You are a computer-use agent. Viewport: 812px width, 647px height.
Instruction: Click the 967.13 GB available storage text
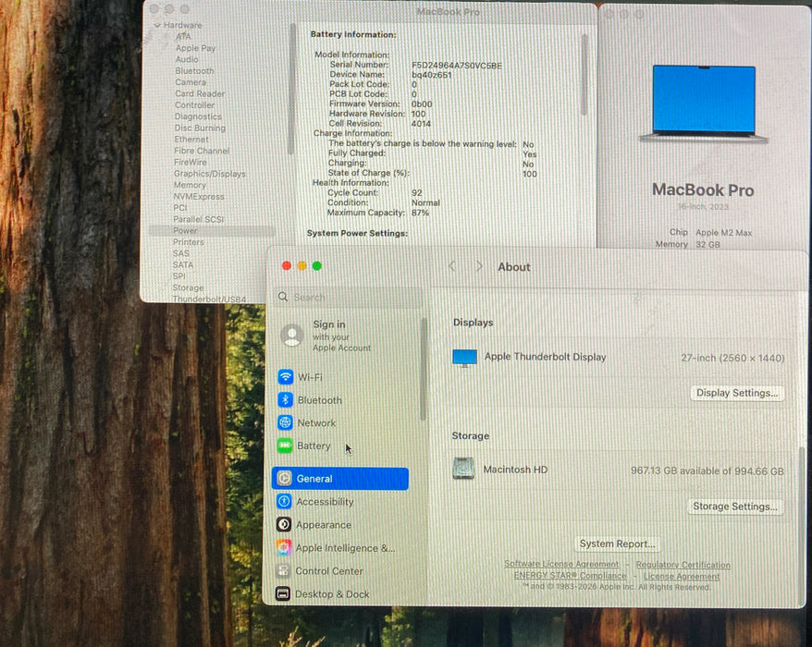(x=707, y=470)
